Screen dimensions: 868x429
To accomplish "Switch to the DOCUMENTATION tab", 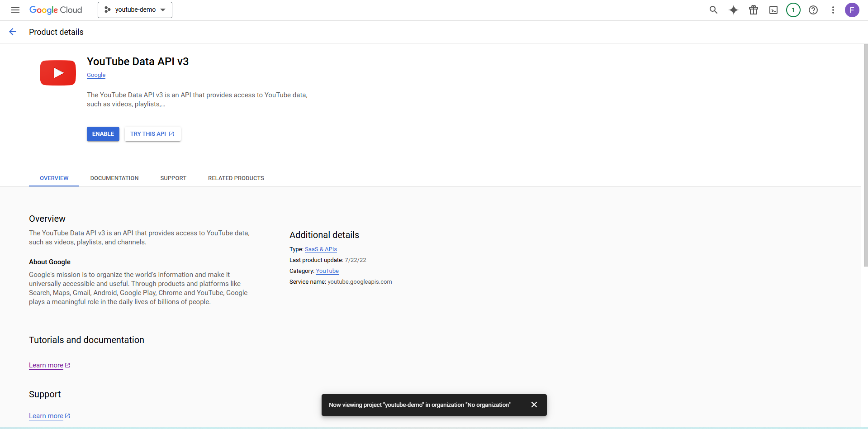I will click(x=114, y=178).
